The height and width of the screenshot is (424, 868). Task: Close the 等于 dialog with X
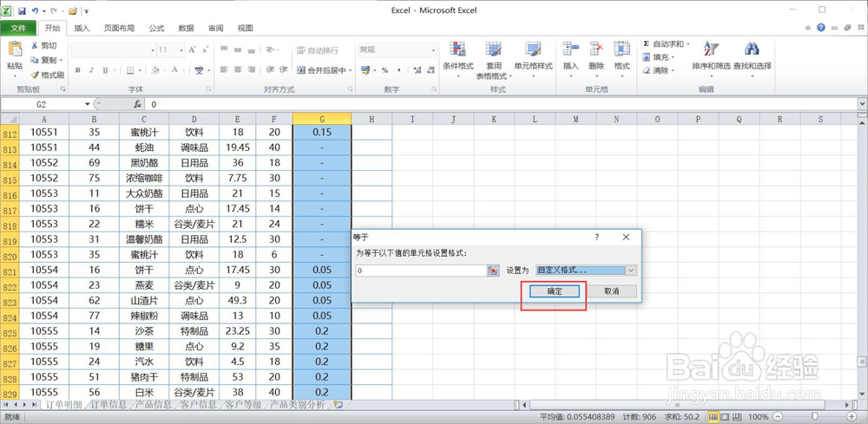tap(626, 237)
